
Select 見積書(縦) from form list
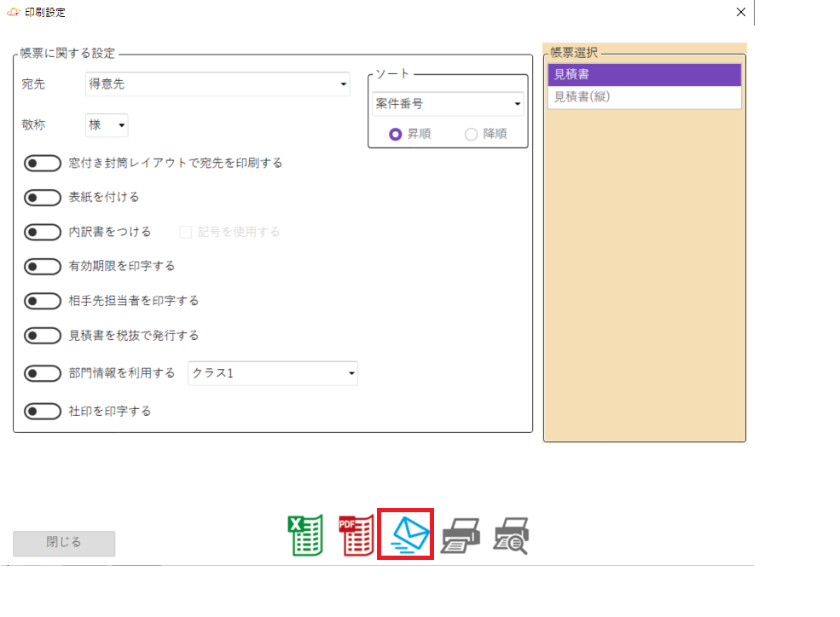[x=644, y=97]
